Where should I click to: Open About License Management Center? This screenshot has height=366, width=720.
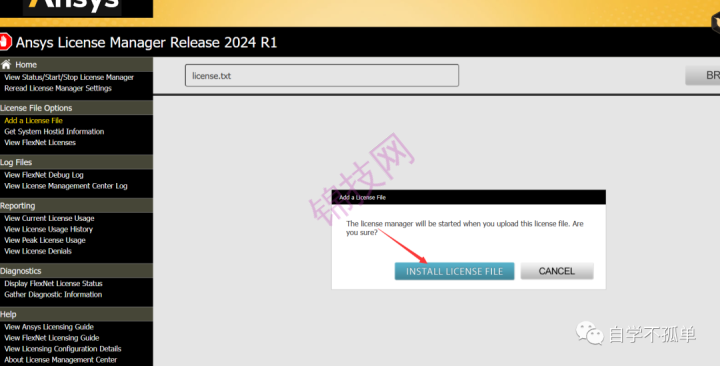[61, 360]
